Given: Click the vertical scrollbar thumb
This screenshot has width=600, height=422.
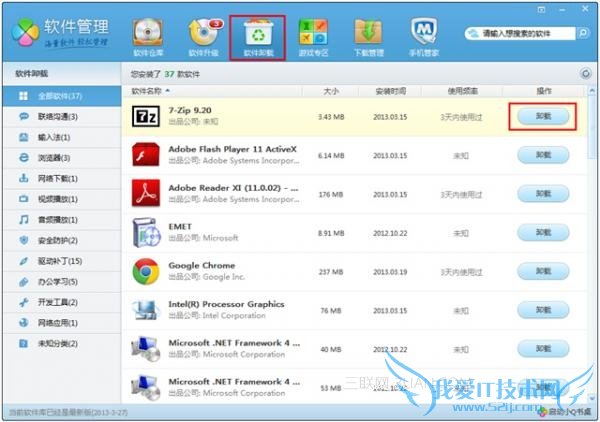Looking at the screenshot, I should click(592, 127).
